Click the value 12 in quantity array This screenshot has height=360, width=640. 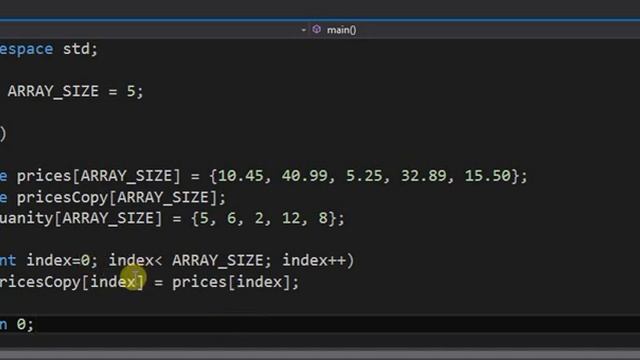point(291,218)
